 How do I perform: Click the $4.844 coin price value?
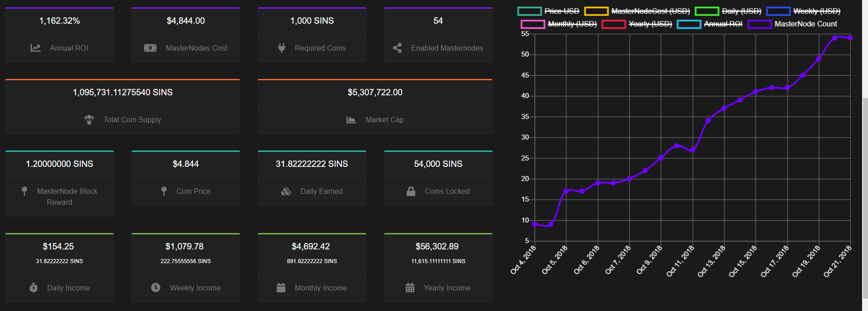(x=186, y=164)
